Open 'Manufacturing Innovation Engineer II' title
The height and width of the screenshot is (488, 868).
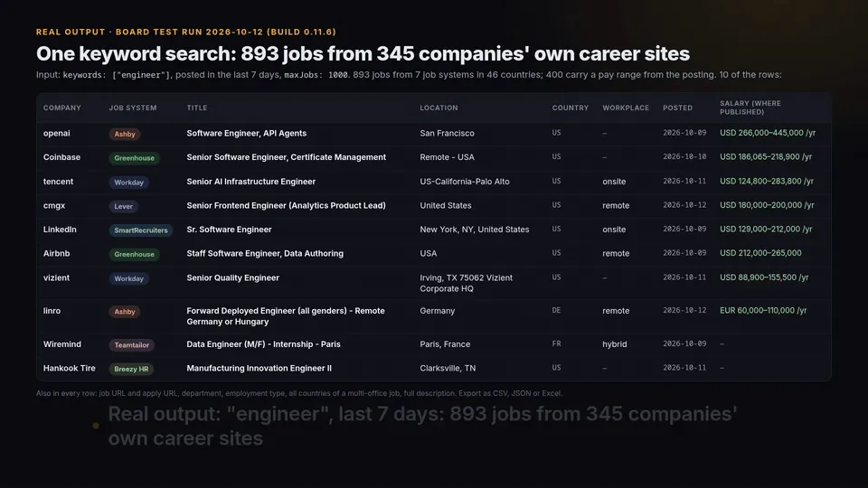click(x=259, y=368)
